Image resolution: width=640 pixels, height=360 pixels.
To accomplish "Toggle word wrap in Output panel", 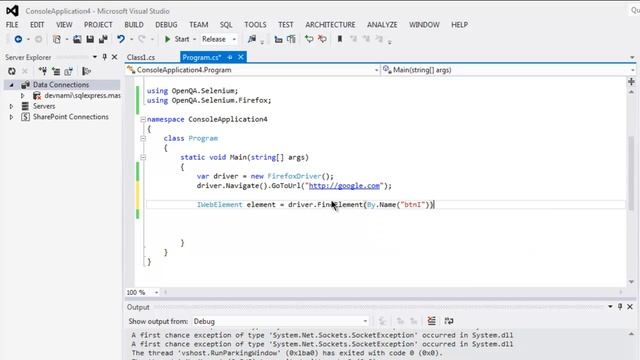I will (x=449, y=321).
